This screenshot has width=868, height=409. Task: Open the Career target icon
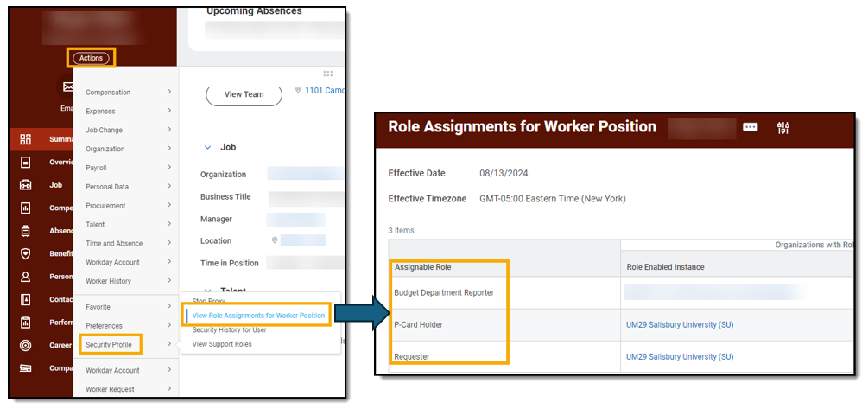[25, 345]
